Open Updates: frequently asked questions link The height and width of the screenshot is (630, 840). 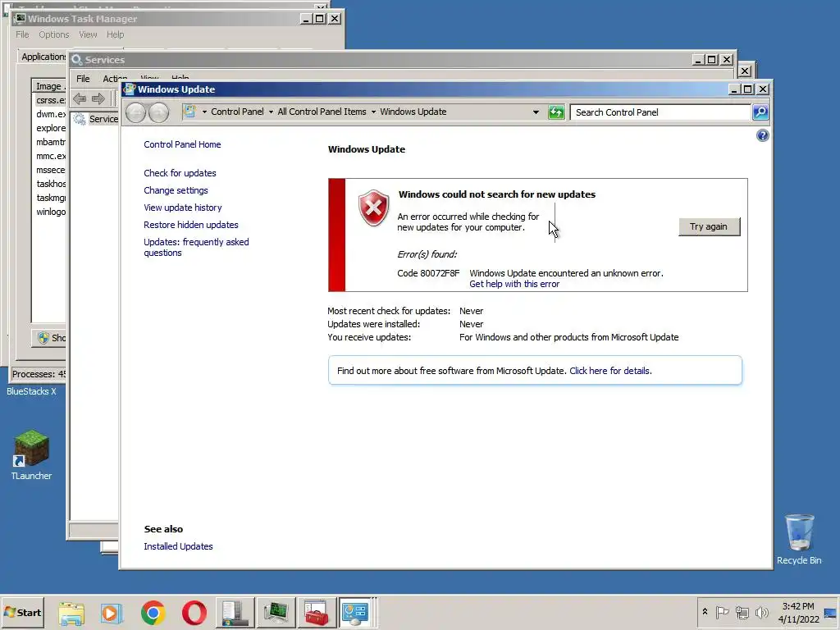(x=196, y=247)
